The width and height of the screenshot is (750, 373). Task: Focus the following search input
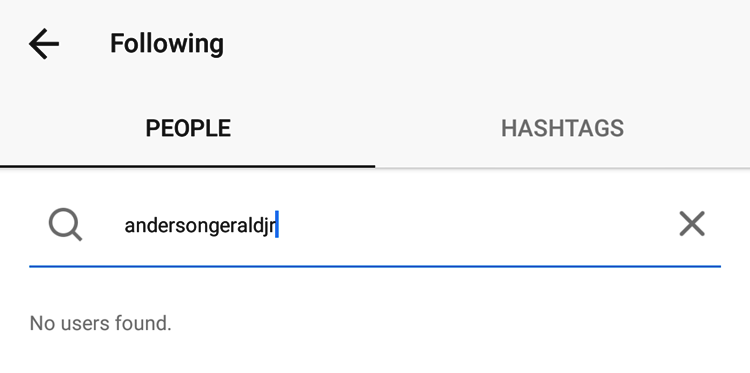(375, 225)
